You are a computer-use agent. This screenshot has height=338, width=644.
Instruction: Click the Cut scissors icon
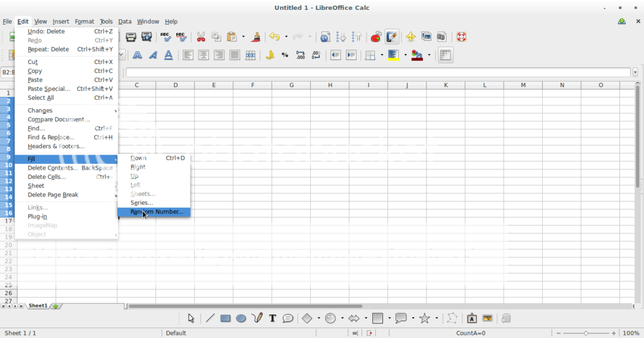tap(201, 37)
